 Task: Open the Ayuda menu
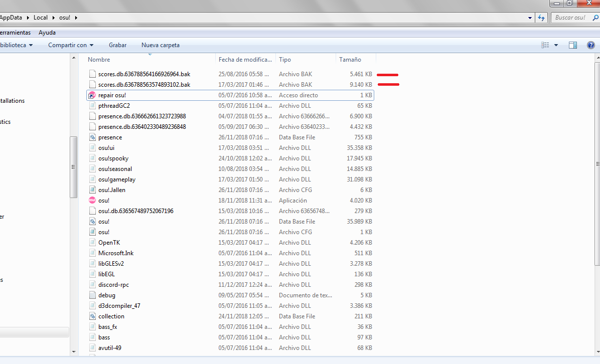point(47,33)
